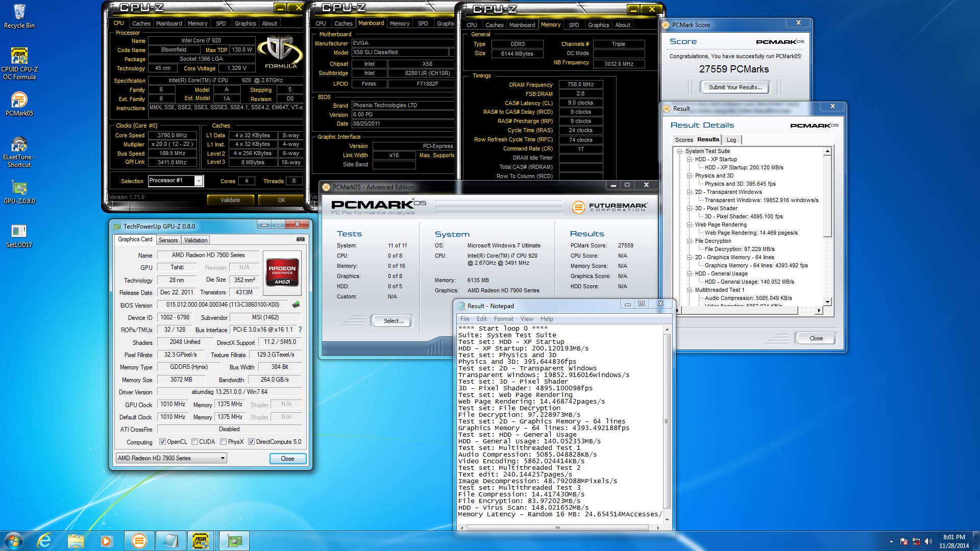Click Result Details tree scrollbar up arrow
The image size is (980, 551).
pyautogui.click(x=827, y=152)
